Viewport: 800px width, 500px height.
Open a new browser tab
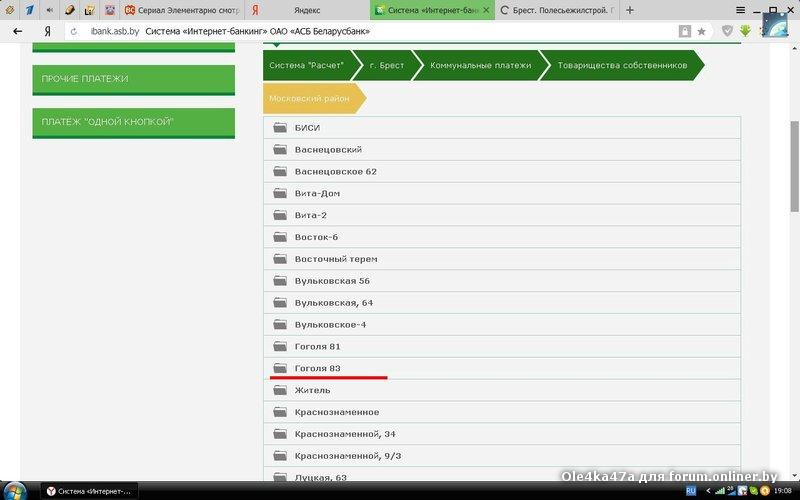click(630, 10)
